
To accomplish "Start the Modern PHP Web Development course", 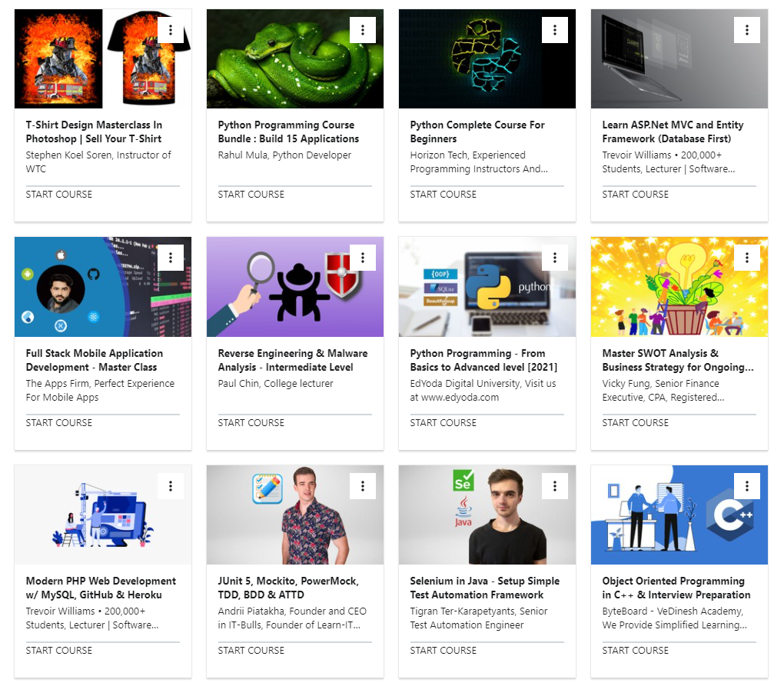I will tap(59, 651).
